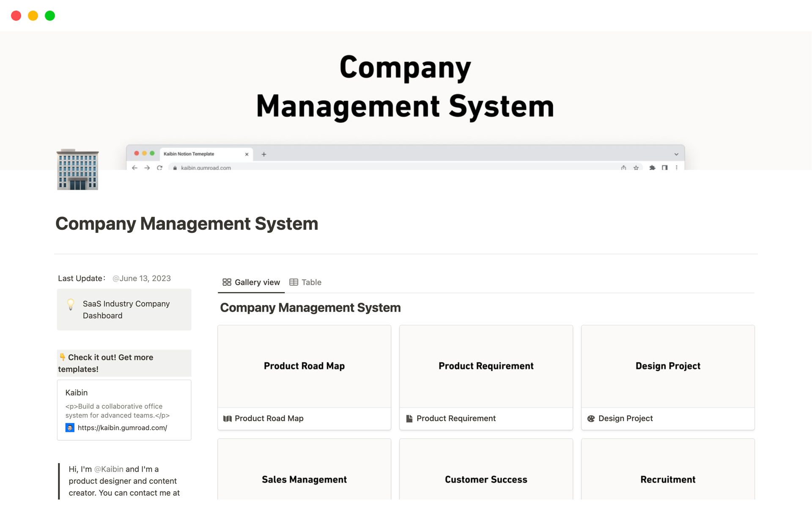Image resolution: width=812 pixels, height=508 pixels.
Task: Click the Product Requirement document icon
Action: point(409,418)
